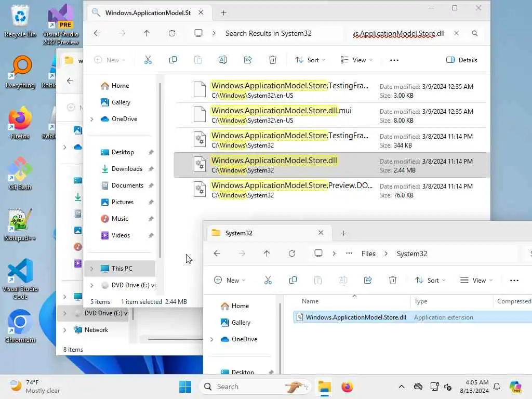Show hidden system tray icons
The width and height of the screenshot is (532, 399).
[402, 387]
